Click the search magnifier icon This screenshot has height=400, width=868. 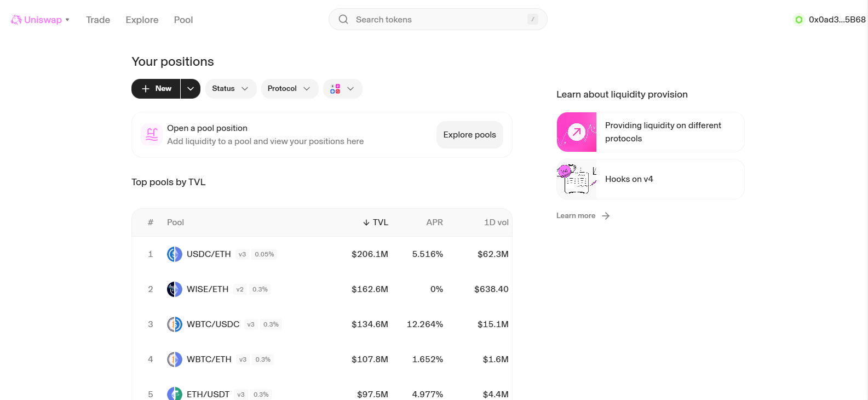point(343,19)
